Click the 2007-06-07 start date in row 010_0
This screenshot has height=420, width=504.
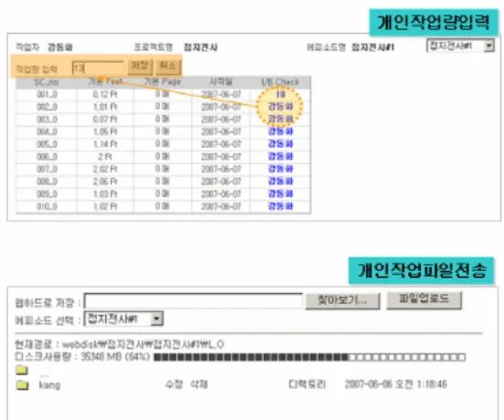[x=221, y=206]
